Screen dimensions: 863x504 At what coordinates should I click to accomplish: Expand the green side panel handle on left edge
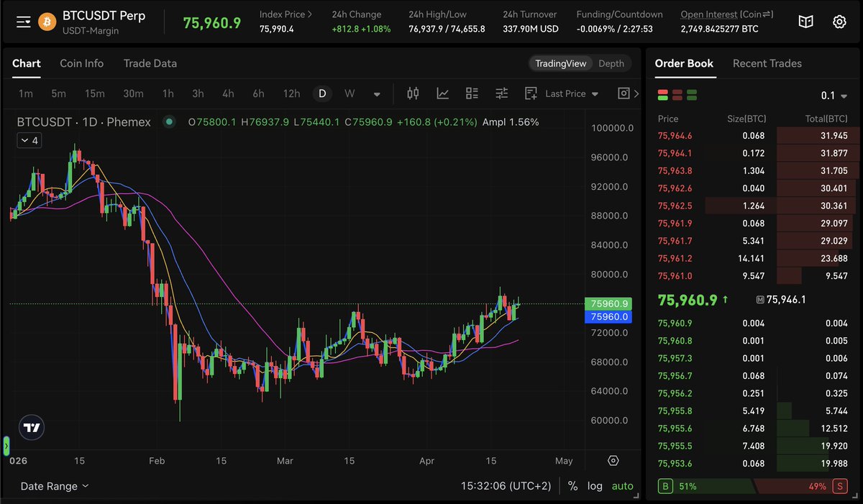pos(6,446)
